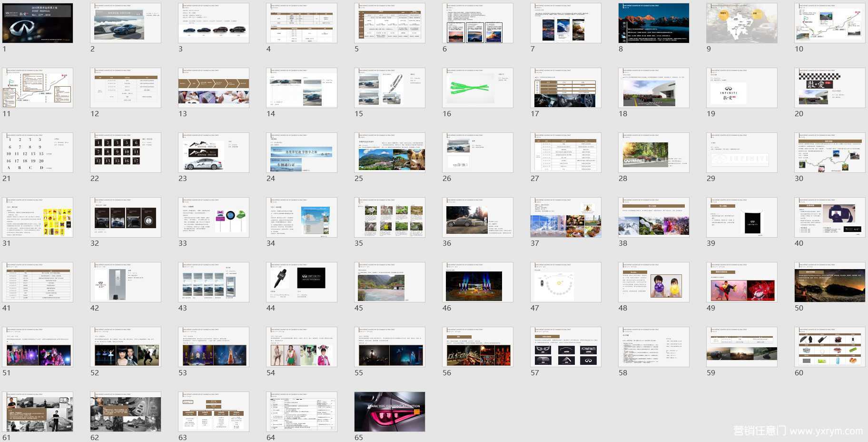Select slide 27 brown header table
Viewport: 868px width, 442px height.
[x=566, y=153]
